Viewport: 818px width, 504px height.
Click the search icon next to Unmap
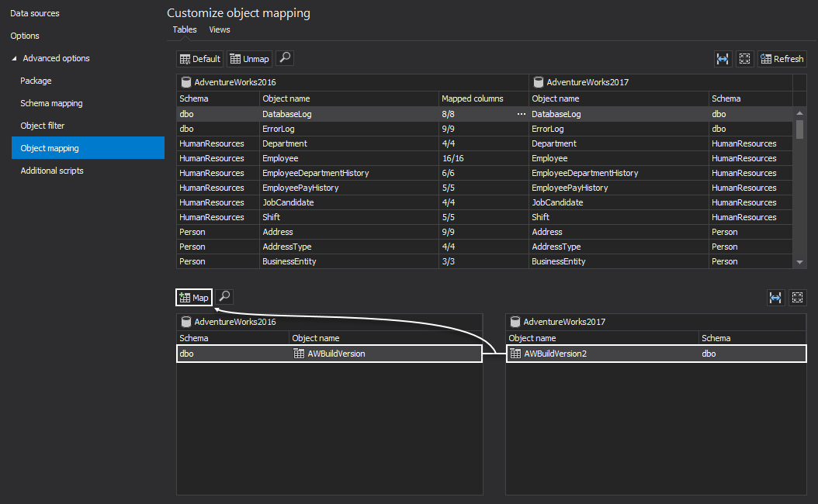285,59
